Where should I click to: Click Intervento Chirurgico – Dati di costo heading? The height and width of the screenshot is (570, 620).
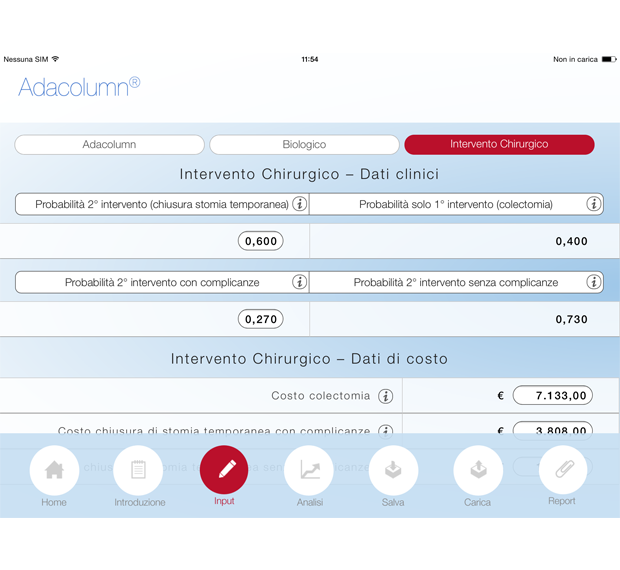[309, 359]
